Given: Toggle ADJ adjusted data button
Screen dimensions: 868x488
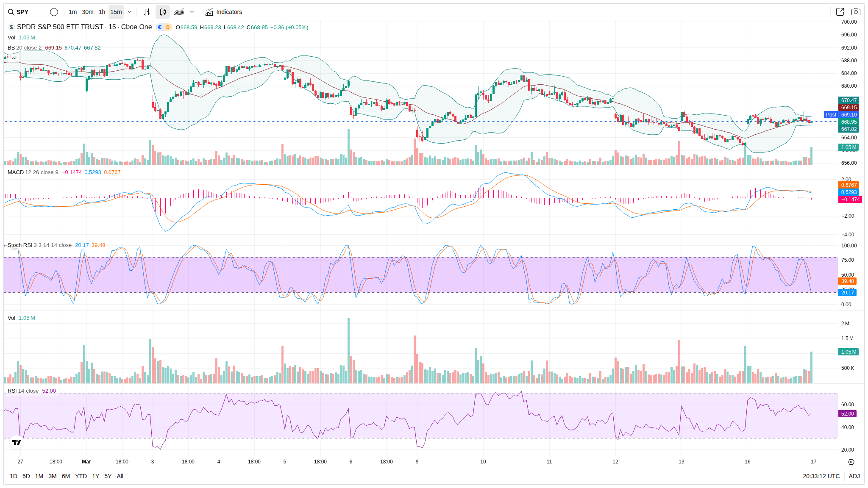Looking at the screenshot, I should [x=854, y=476].
